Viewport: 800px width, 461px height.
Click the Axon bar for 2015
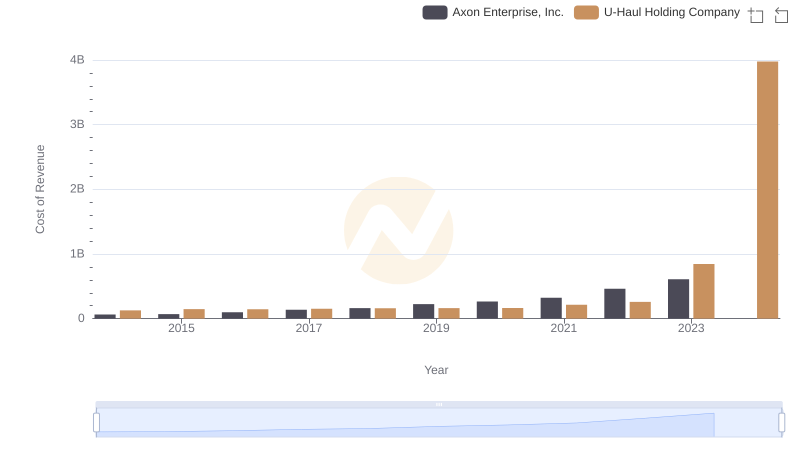click(x=169, y=316)
